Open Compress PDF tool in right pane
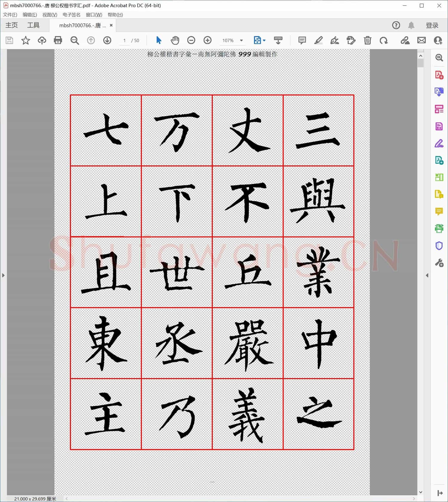 [439, 177]
